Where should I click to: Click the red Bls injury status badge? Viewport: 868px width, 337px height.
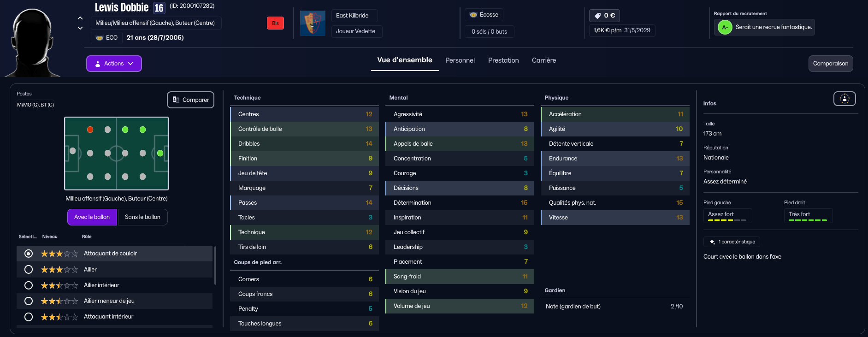275,23
